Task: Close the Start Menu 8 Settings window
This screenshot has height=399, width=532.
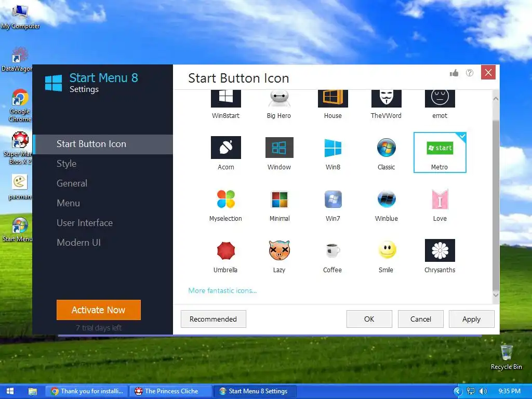Action: click(x=488, y=72)
